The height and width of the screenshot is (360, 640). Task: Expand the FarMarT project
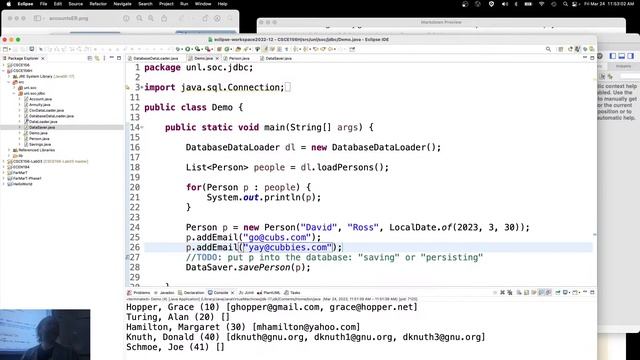[4, 173]
